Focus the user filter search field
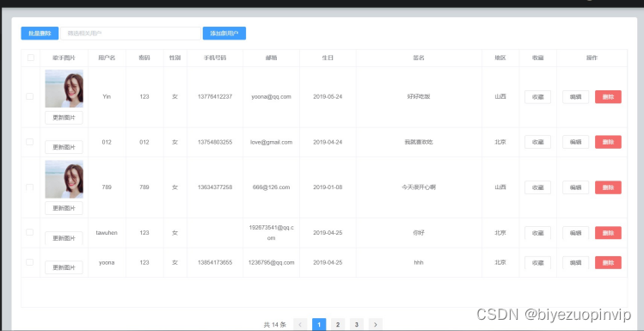This screenshot has height=331, width=644. click(x=131, y=34)
